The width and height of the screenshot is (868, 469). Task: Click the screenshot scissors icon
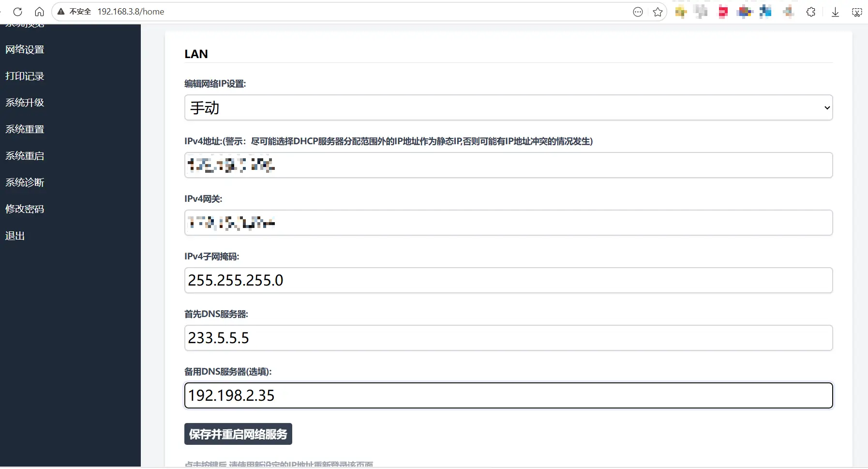coord(857,12)
